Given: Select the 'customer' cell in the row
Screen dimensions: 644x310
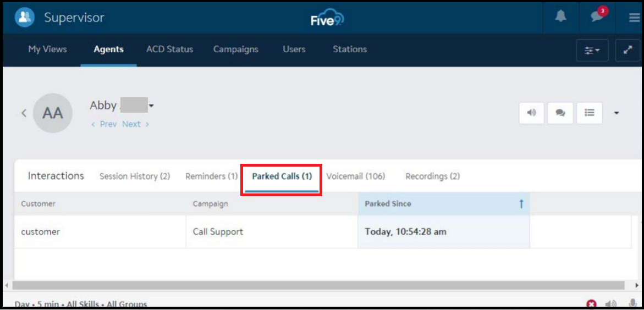Looking at the screenshot, I should 100,231.
